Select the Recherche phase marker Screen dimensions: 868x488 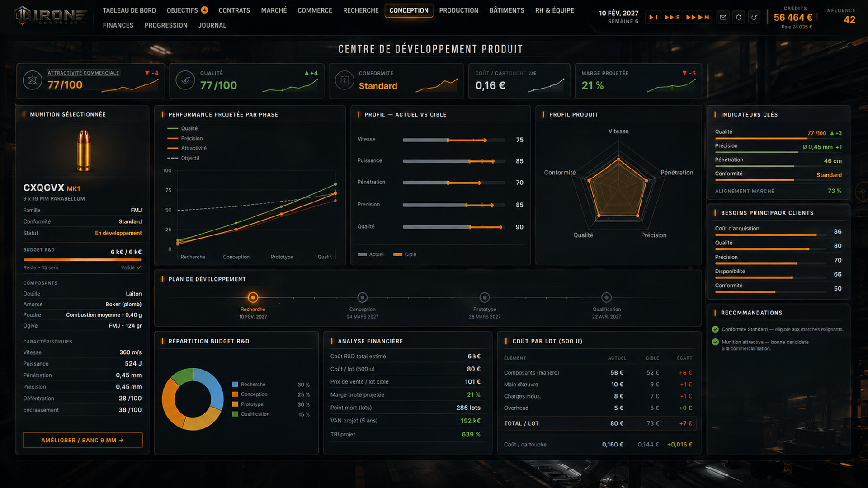click(253, 297)
